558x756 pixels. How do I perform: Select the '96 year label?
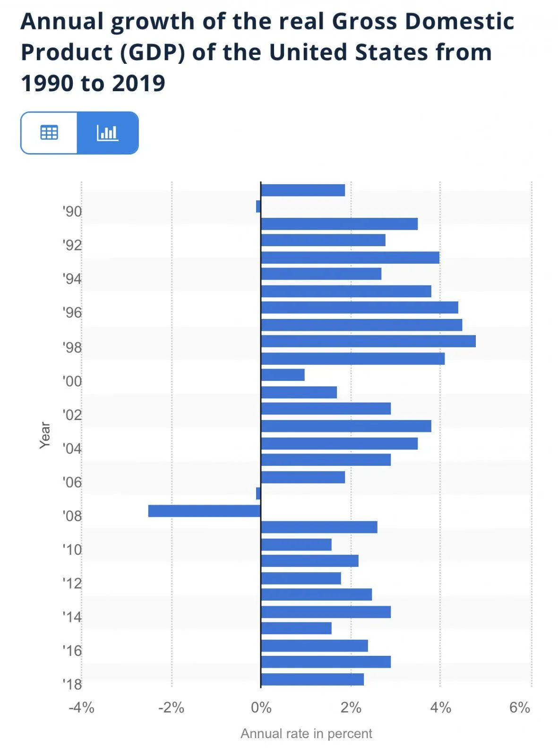[72, 312]
